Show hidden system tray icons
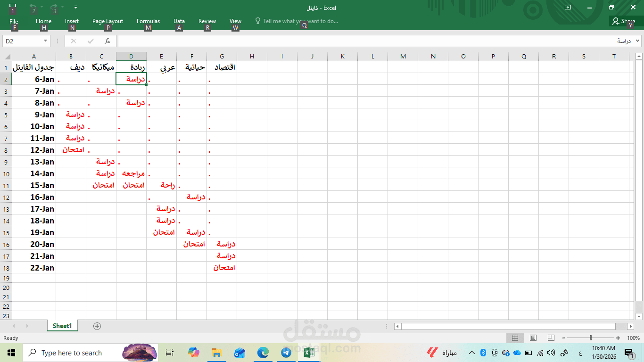This screenshot has height=362, width=644. click(x=471, y=353)
